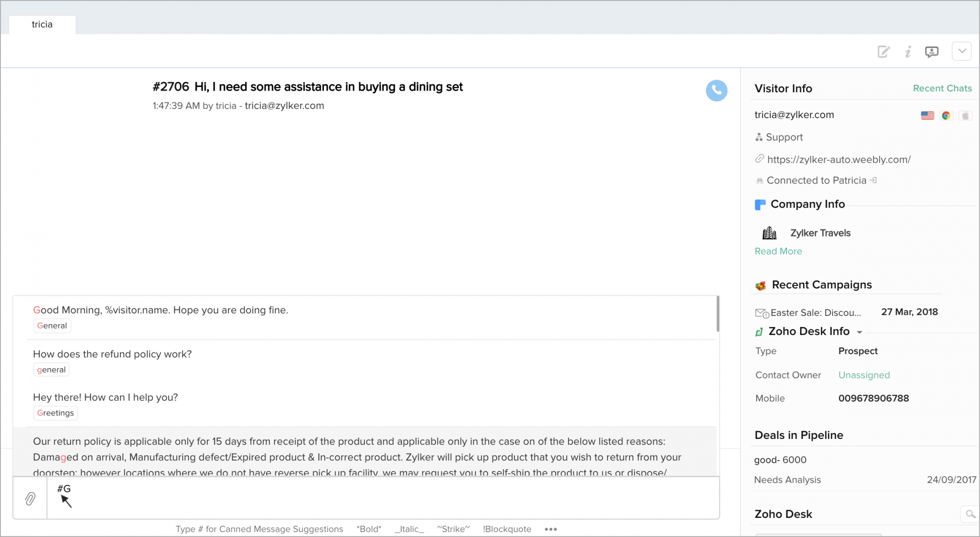This screenshot has width=980, height=537.
Task: Click the edit note icon in top toolbar
Action: point(883,52)
